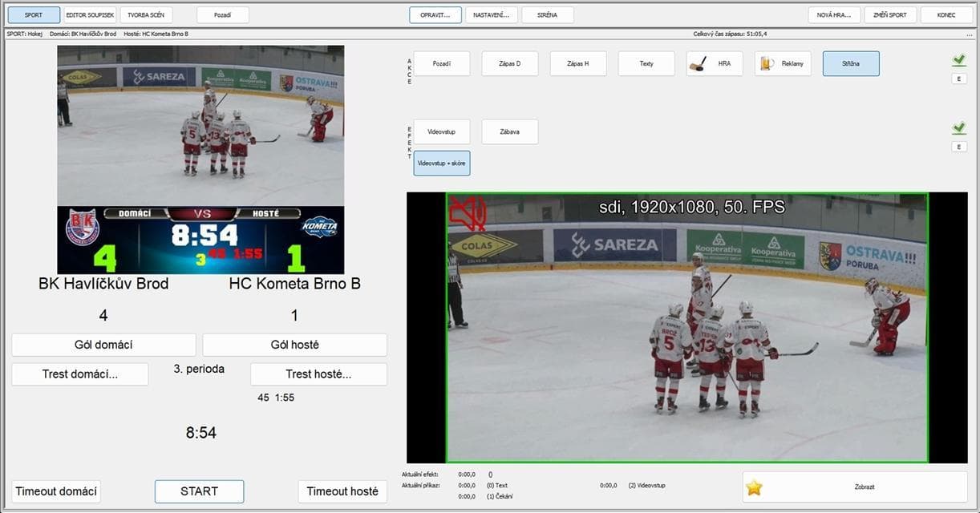Viewport: 980px width, 513px height.
Task: Select the Pozadí action in AKCE row
Action: point(442,63)
